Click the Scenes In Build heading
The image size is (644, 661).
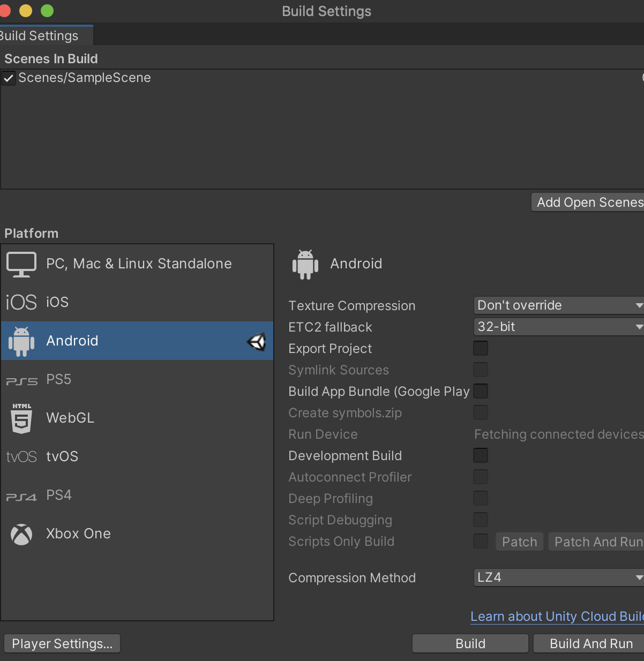(x=51, y=59)
